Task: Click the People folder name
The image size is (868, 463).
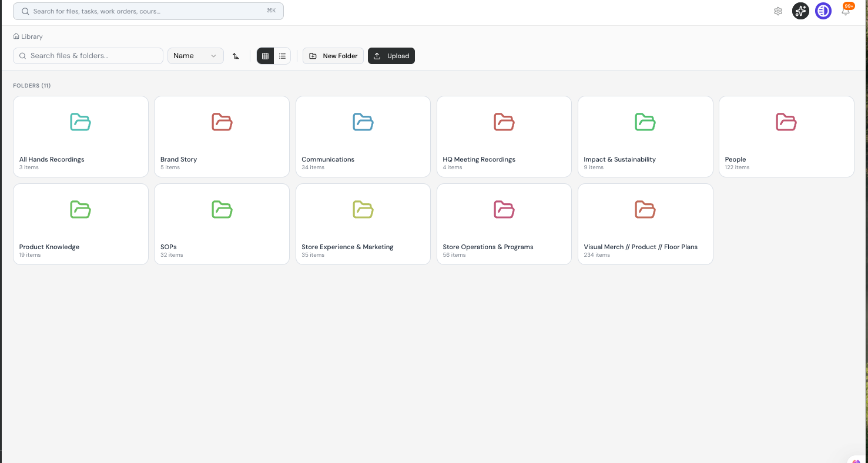Action: coord(735,159)
